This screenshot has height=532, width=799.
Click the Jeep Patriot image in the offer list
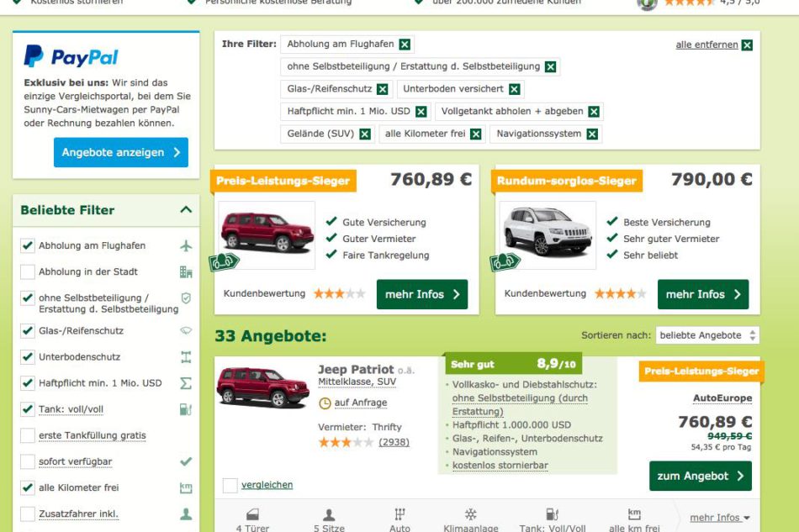pos(262,388)
